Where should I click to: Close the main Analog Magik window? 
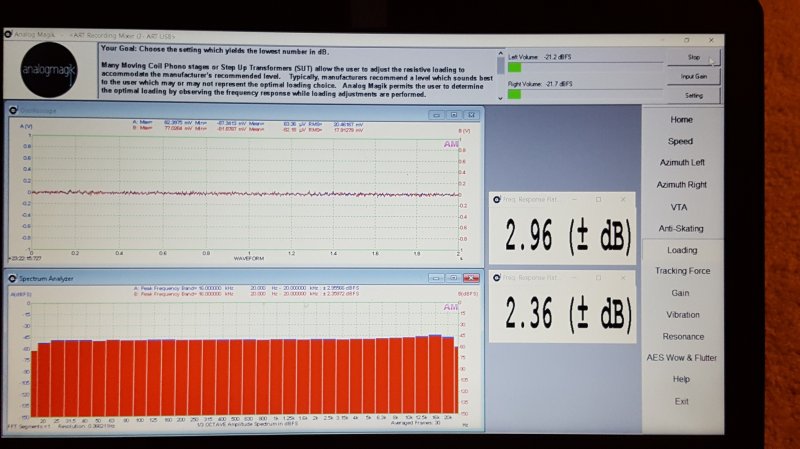coord(711,40)
